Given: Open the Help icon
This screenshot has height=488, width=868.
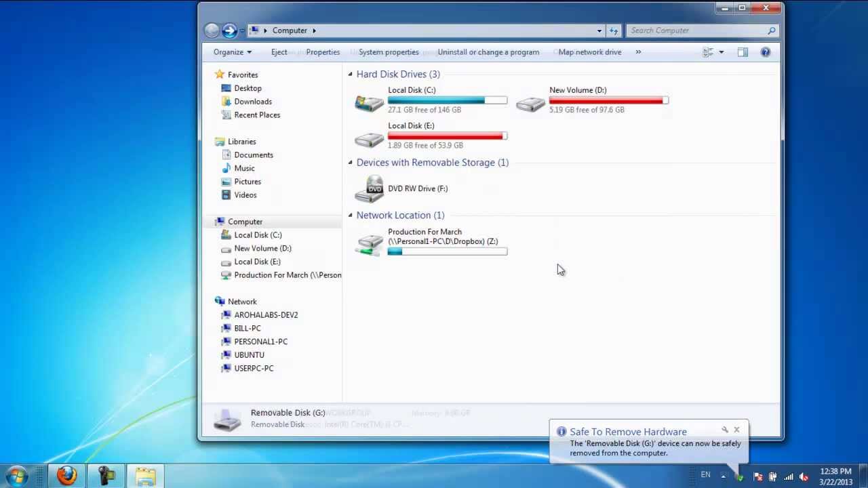Looking at the screenshot, I should (x=766, y=52).
